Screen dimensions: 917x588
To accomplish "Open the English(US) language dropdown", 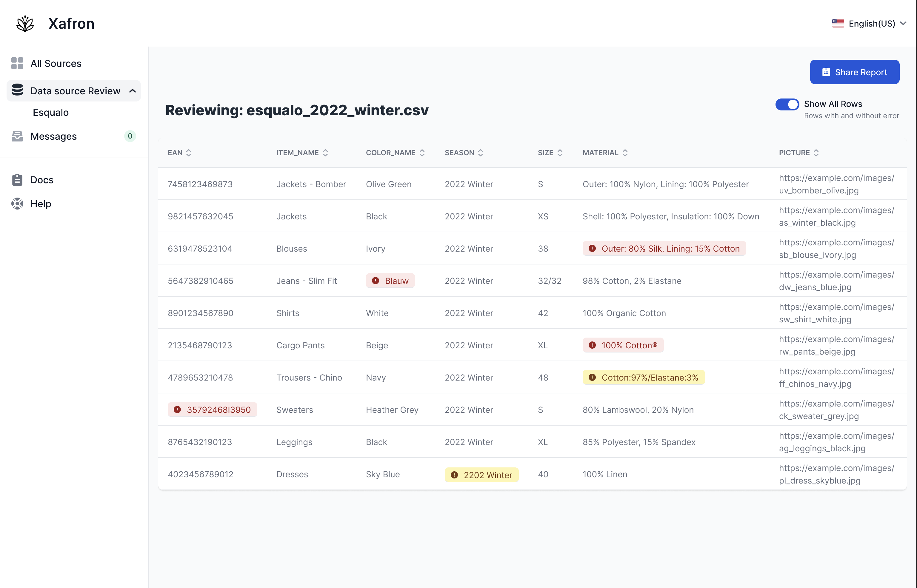I will click(869, 24).
